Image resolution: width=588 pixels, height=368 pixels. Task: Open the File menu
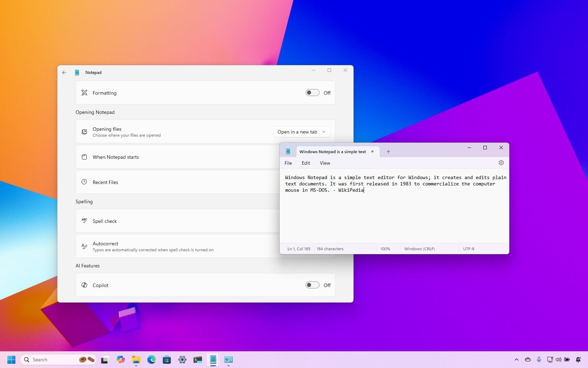[x=288, y=163]
